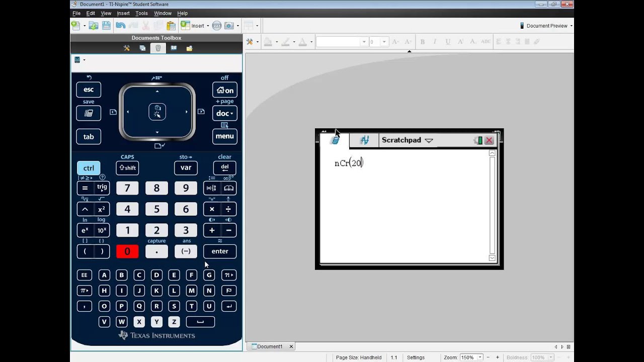Screen dimensions: 644x362
Task: Click the zoom in plus in status bar
Action: tap(498, 357)
